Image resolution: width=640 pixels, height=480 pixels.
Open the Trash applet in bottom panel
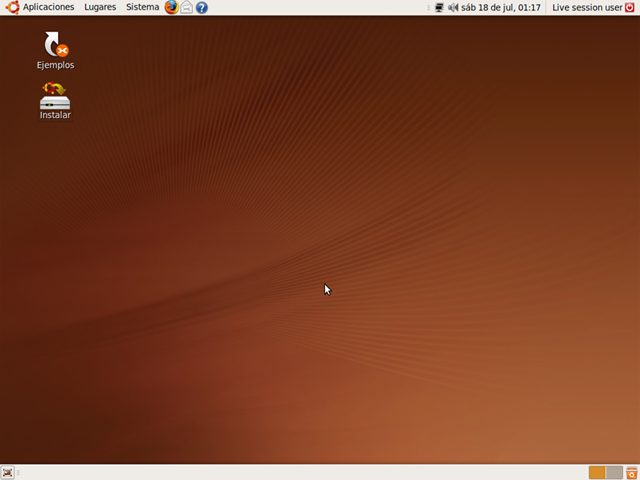tap(632, 472)
